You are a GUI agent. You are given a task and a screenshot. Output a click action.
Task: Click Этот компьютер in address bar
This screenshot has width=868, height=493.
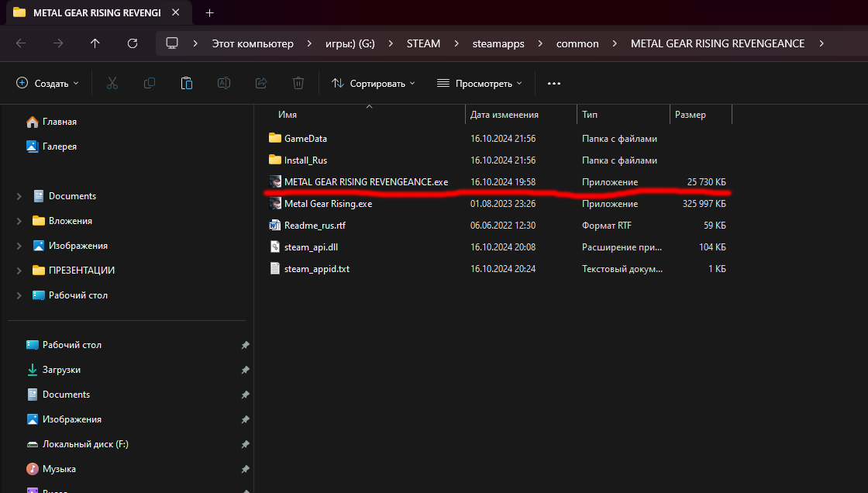253,43
